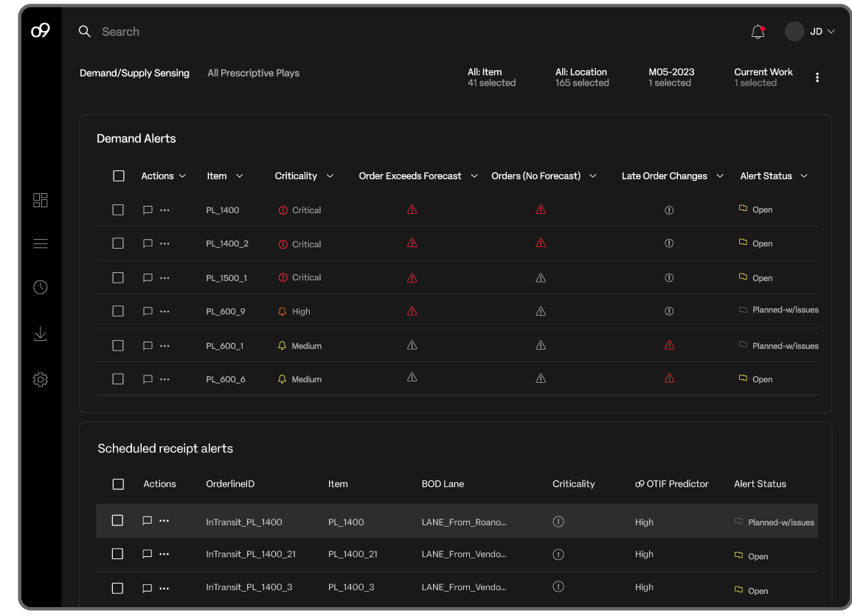Switch to All Prescriptive Plays tab
Viewport: 852px width, 616px height.
click(253, 73)
